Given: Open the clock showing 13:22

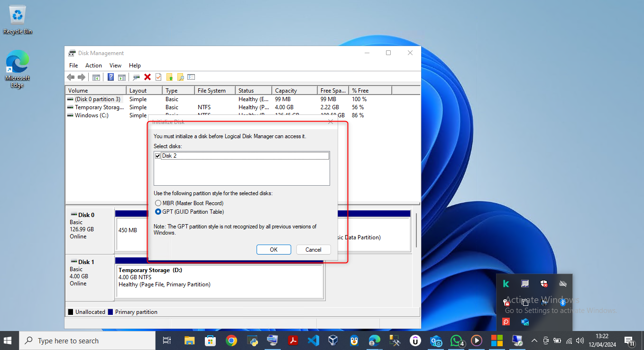Looking at the screenshot, I should click(x=603, y=341).
